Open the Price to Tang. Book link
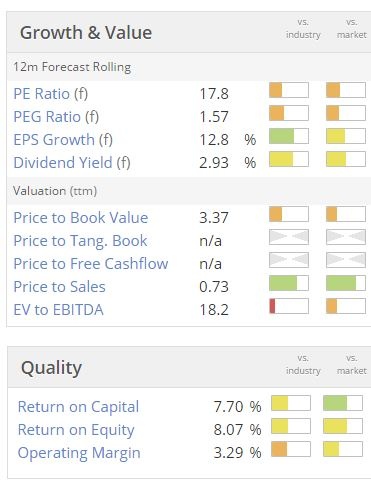371x490 pixels. (80, 241)
